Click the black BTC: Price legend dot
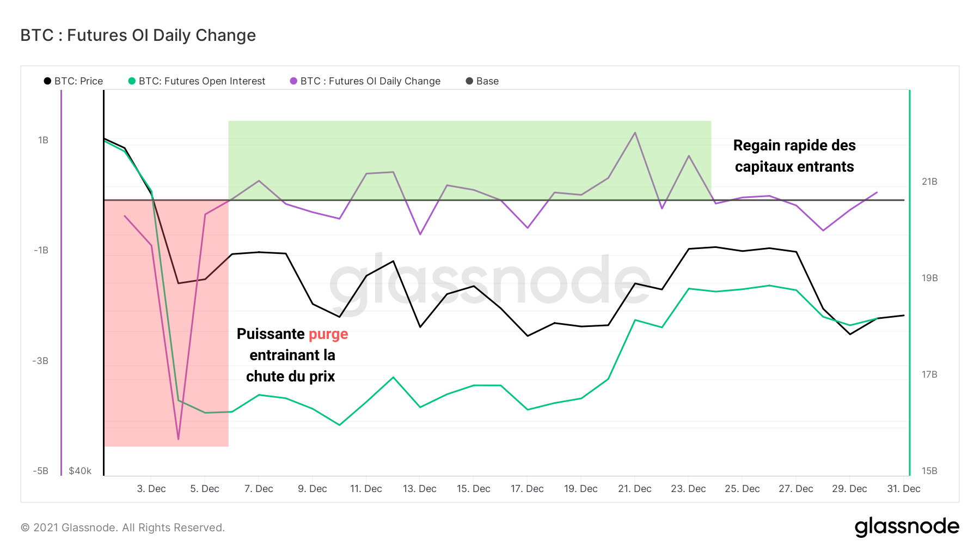This screenshot has width=980, height=552. (47, 81)
